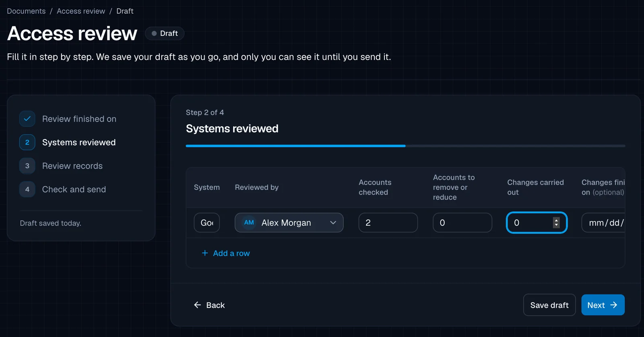Click the step 3 number badge

coord(27,166)
